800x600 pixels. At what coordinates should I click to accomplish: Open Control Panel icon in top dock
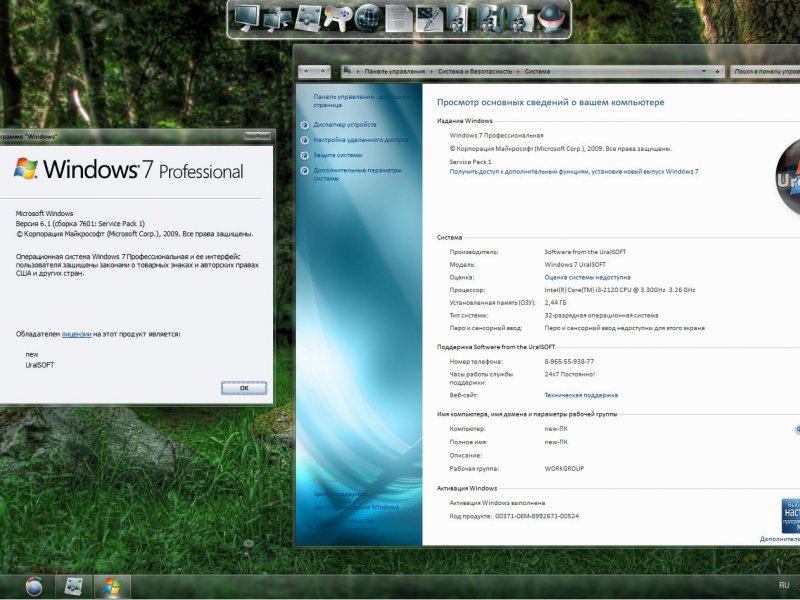308,18
